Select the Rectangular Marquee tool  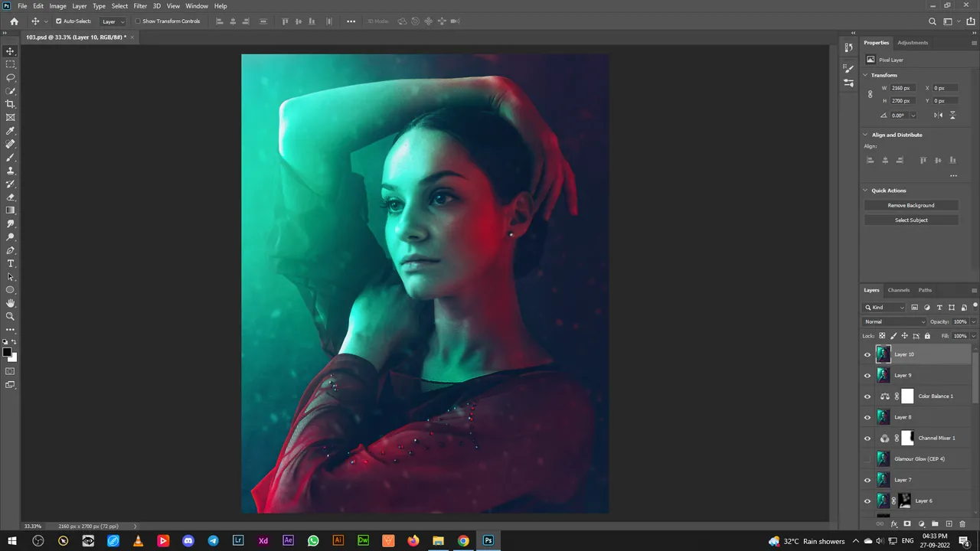pyautogui.click(x=11, y=64)
